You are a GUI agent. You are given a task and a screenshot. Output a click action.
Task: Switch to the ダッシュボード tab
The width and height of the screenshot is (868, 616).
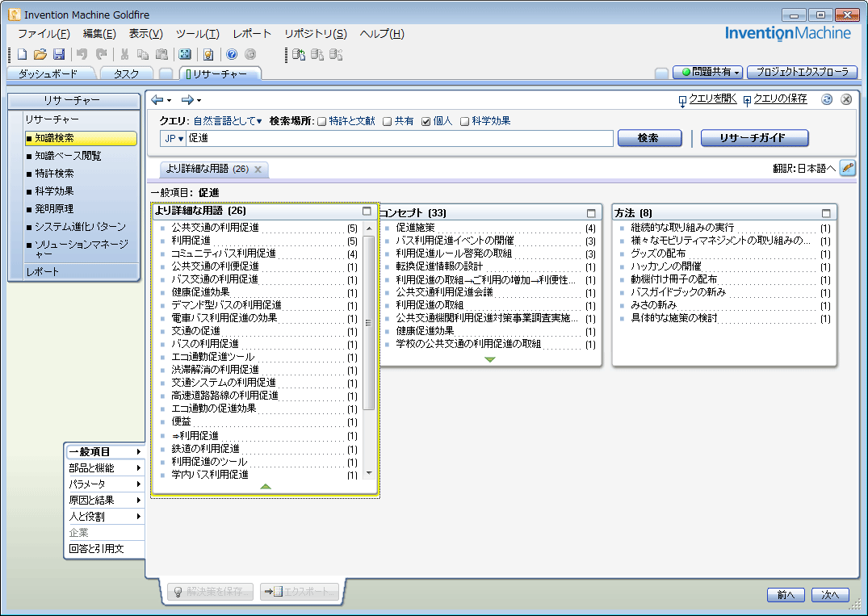pyautogui.click(x=48, y=73)
